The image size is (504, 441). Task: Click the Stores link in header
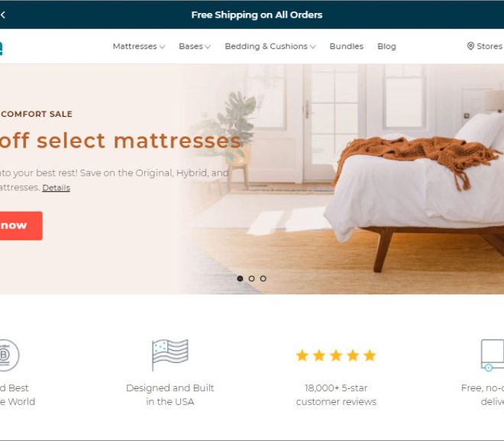(489, 47)
